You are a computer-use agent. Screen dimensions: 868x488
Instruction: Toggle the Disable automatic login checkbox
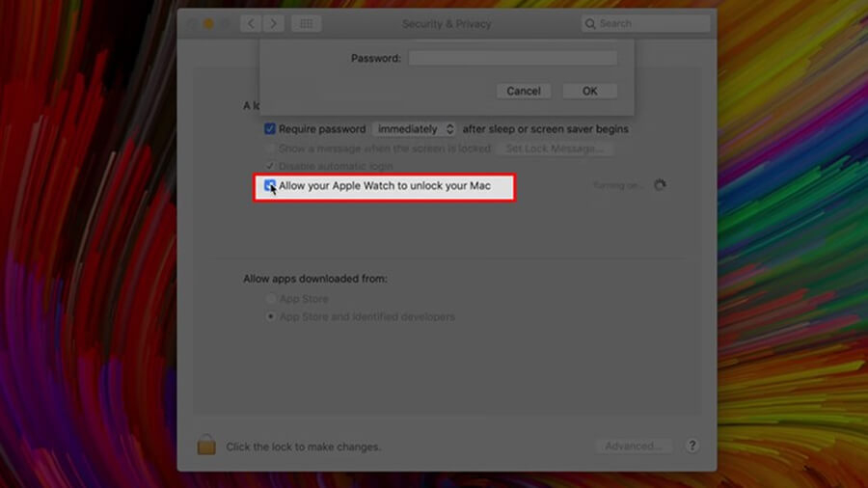(270, 166)
